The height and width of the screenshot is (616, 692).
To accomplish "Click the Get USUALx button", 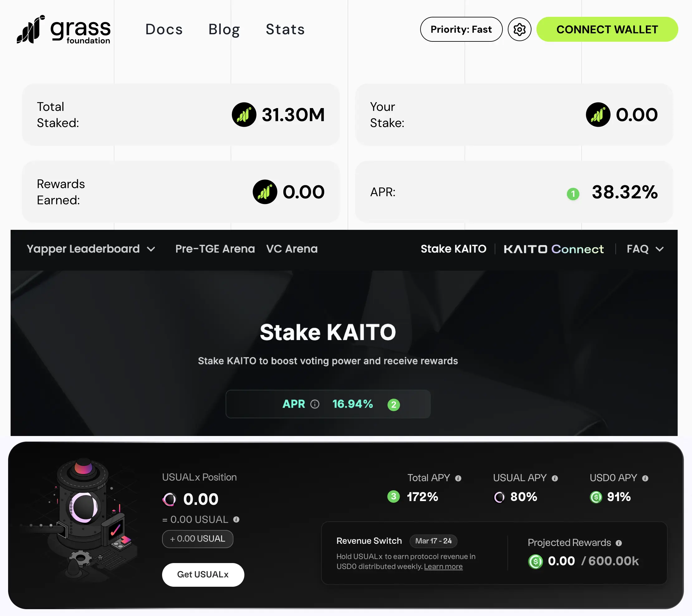I will click(x=203, y=574).
